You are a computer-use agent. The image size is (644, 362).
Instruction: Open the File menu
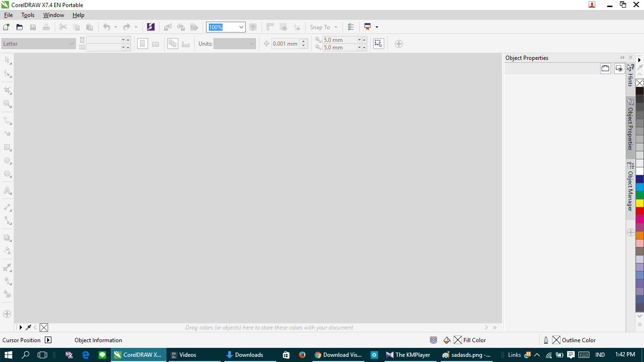coord(8,15)
